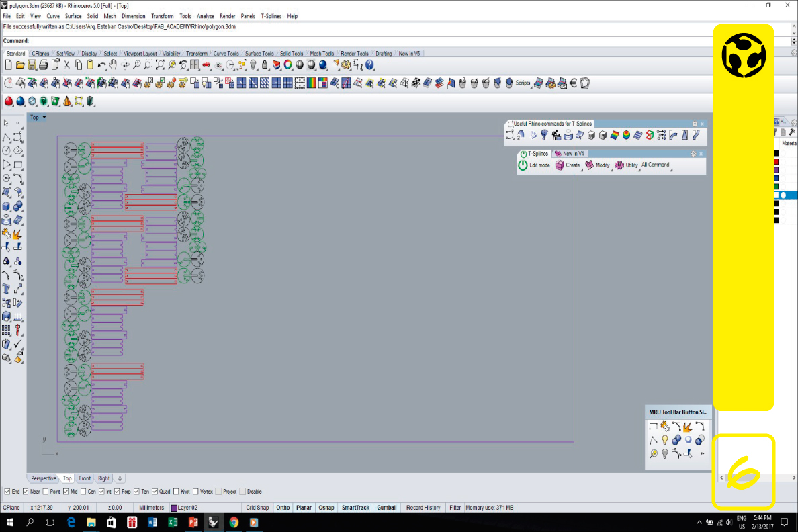The width and height of the screenshot is (798, 532).
Task: Click the lightbulb icon in MRU toolbar panel
Action: [664, 440]
